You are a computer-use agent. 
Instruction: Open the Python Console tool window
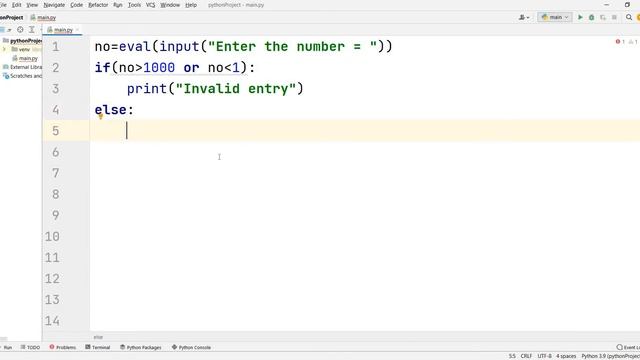pyautogui.click(x=191, y=347)
